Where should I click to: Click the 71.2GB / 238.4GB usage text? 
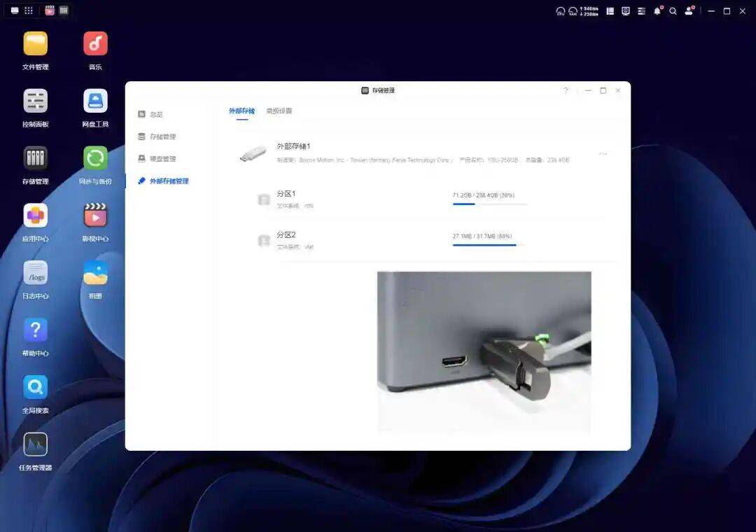(x=484, y=195)
